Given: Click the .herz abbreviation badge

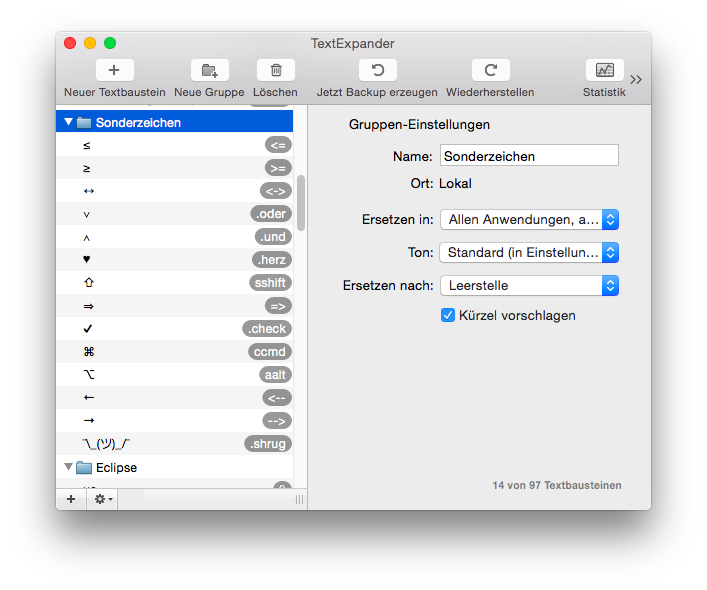Looking at the screenshot, I should tap(272, 260).
